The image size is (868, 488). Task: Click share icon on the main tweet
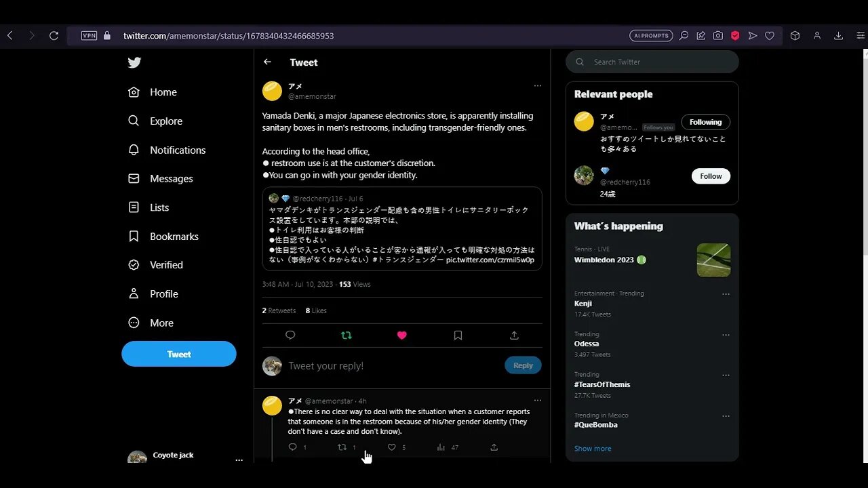(514, 335)
